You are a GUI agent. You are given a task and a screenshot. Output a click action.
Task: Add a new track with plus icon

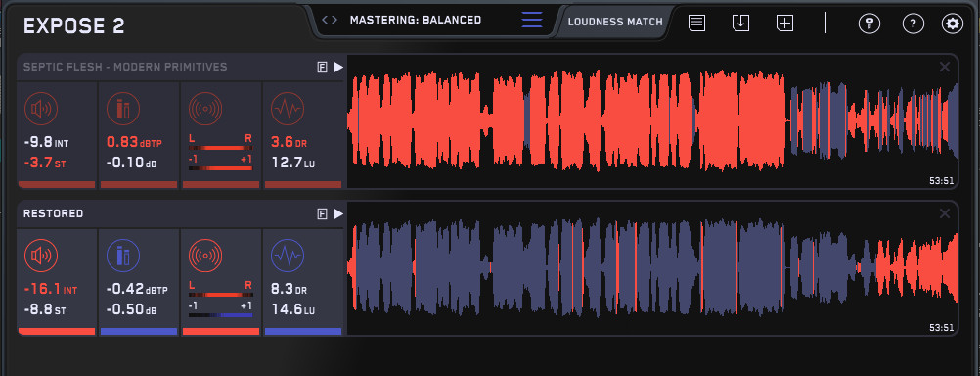pyautogui.click(x=784, y=23)
